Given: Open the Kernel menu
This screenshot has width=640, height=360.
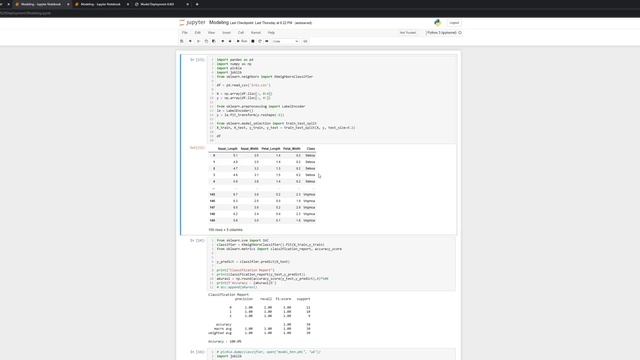Looking at the screenshot, I should [x=256, y=33].
